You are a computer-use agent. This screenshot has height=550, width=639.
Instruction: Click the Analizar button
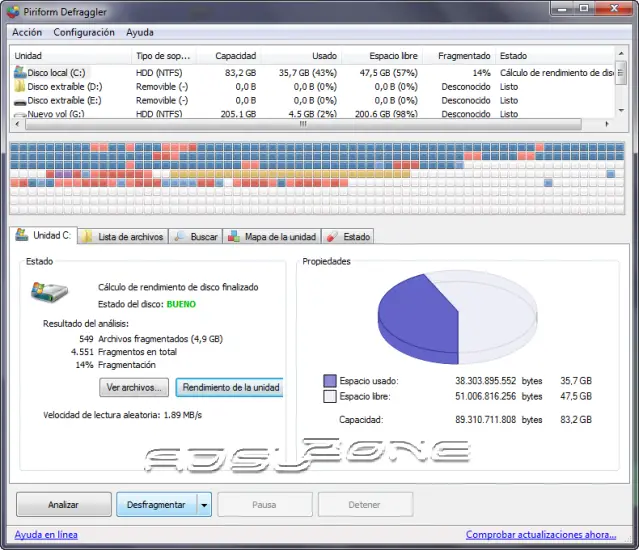[64, 505]
